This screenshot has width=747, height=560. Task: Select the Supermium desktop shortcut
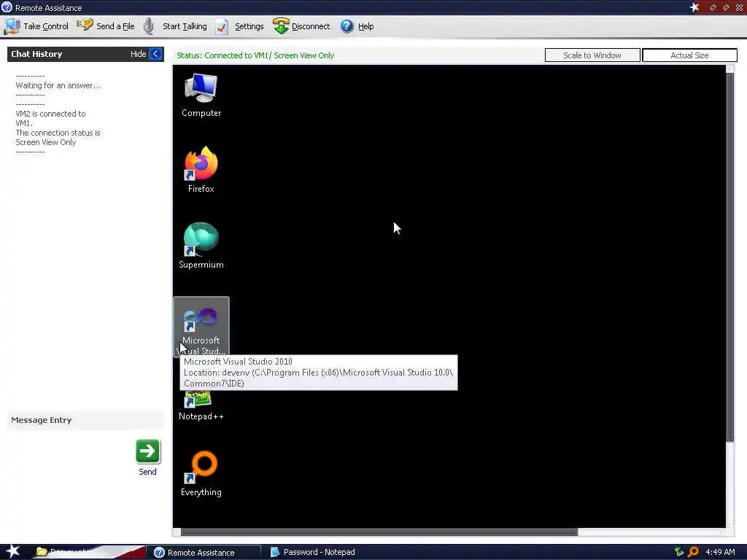point(201,246)
